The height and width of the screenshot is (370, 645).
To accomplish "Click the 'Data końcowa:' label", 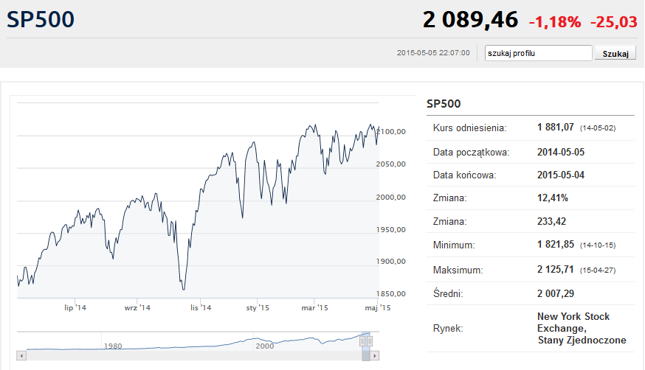I will click(464, 175).
